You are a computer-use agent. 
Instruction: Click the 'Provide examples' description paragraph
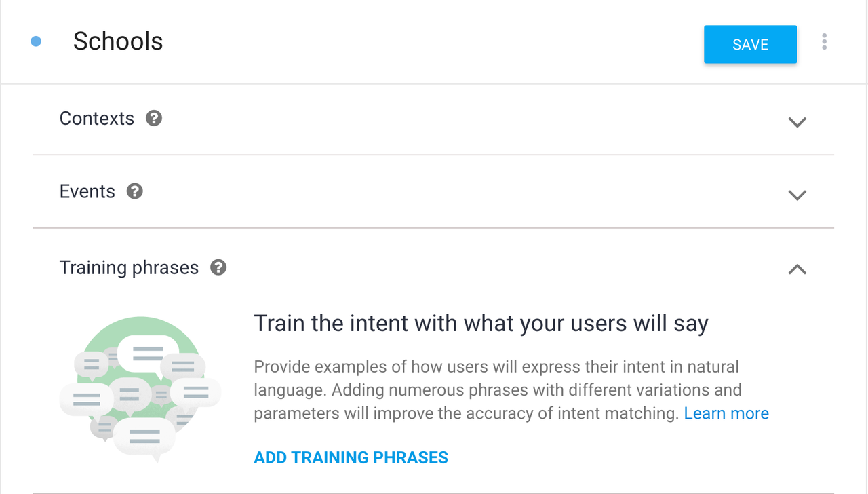511,390
